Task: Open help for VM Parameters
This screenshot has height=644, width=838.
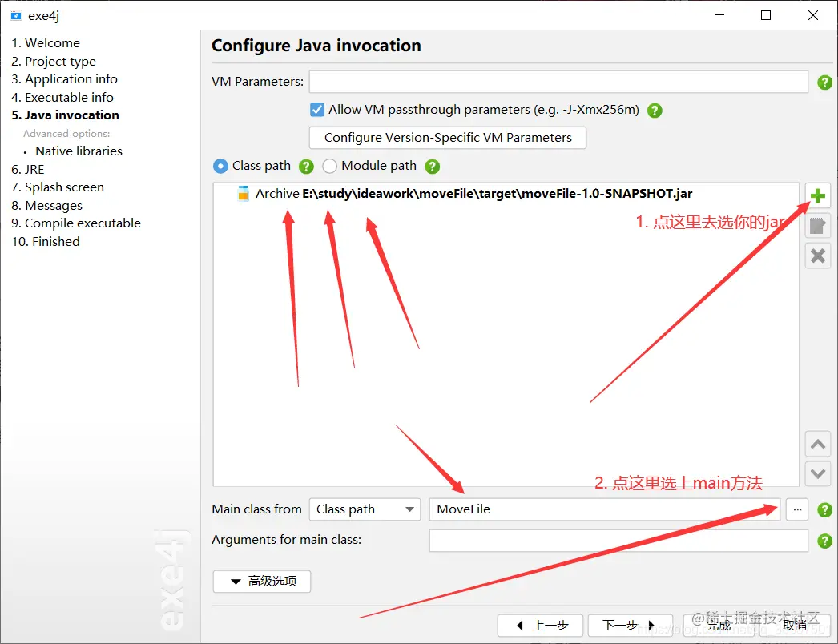Action: pyautogui.click(x=824, y=83)
